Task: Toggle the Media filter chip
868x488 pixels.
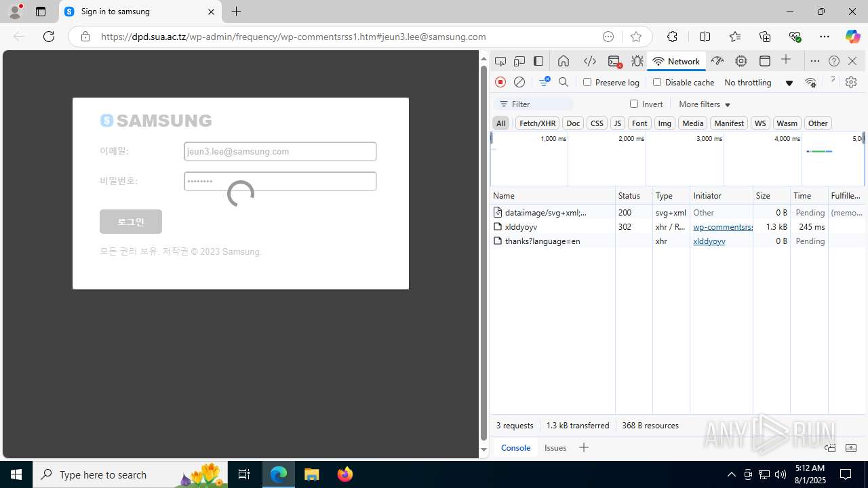Action: [692, 123]
